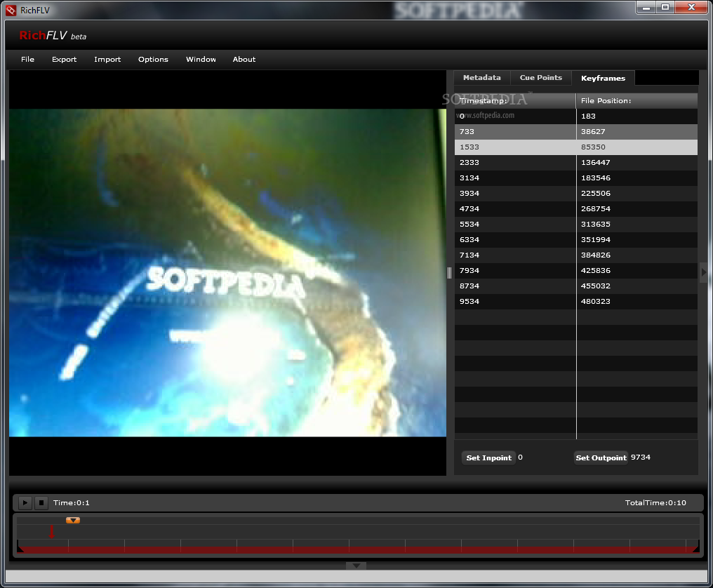Click file position value 38627
Image resolution: width=713 pixels, height=588 pixels.
click(593, 131)
